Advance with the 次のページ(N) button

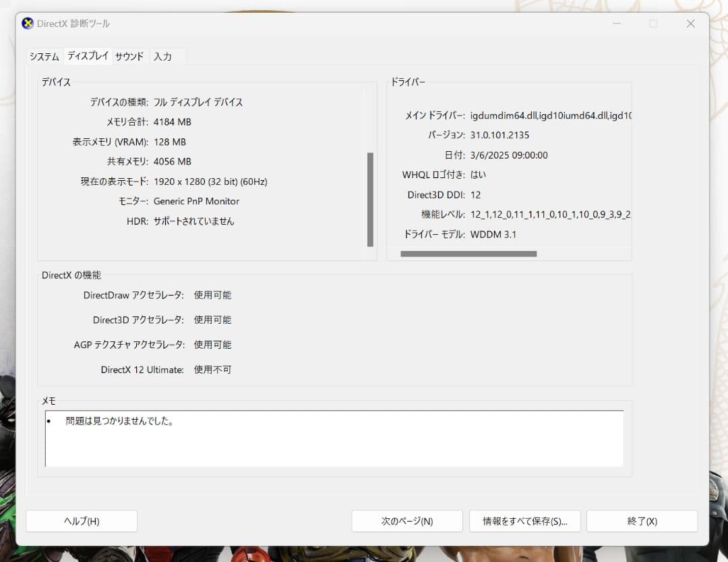tap(407, 521)
